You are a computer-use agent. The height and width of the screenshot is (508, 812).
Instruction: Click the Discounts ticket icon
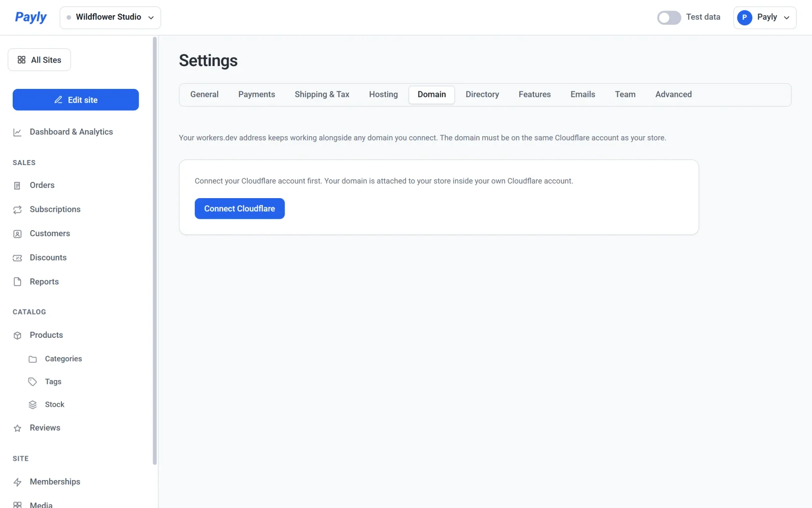click(17, 258)
